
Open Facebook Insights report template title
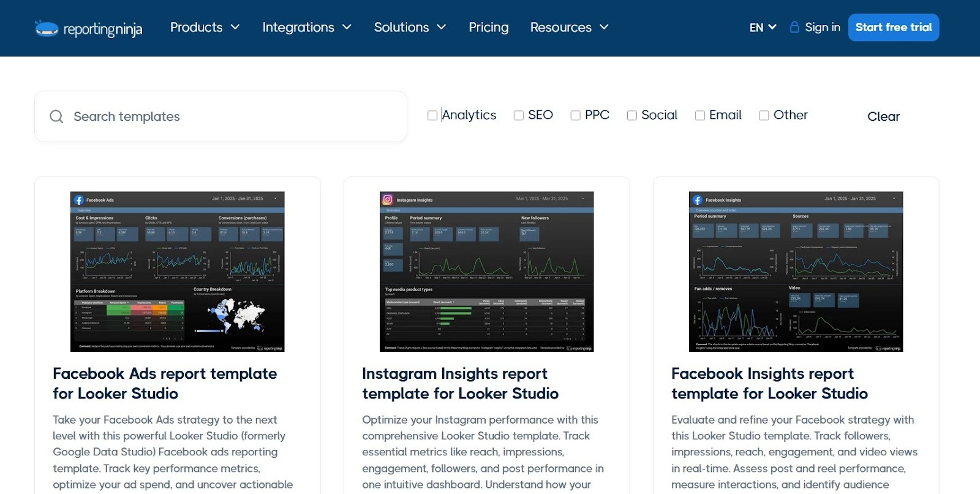click(x=769, y=384)
